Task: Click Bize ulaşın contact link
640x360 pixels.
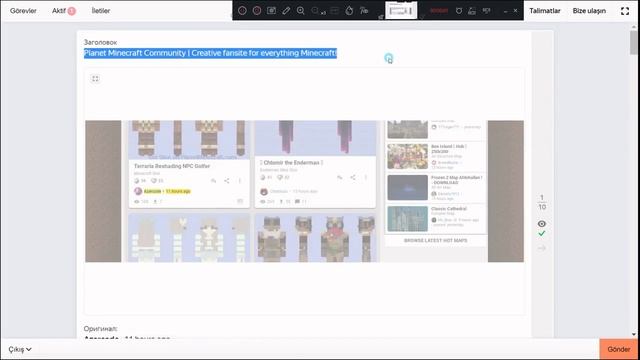Action: tap(589, 11)
